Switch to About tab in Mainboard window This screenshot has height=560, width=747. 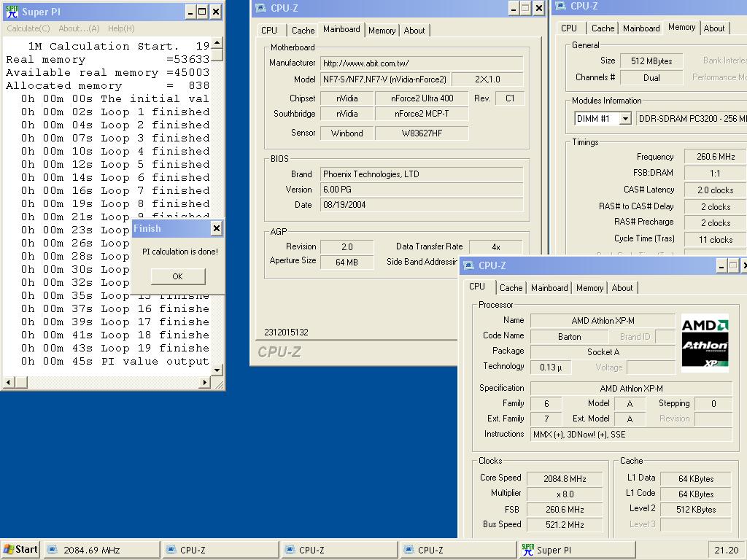click(x=414, y=31)
